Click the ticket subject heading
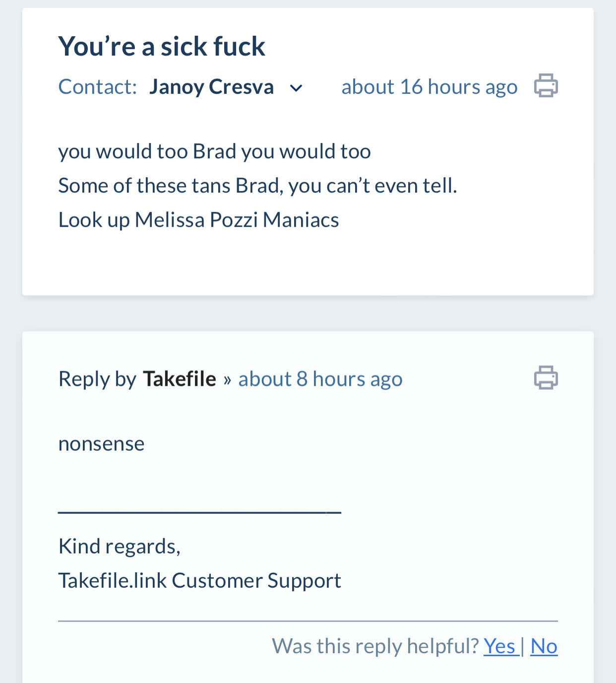 162,47
